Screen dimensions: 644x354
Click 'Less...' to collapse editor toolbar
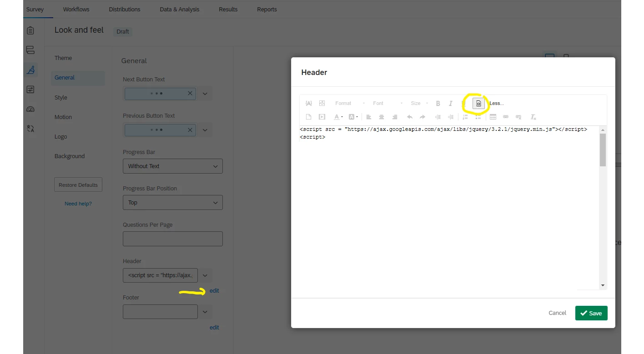coord(497,103)
